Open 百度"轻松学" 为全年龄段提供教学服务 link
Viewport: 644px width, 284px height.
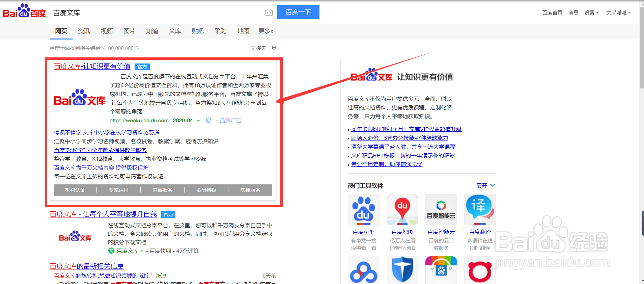100,150
